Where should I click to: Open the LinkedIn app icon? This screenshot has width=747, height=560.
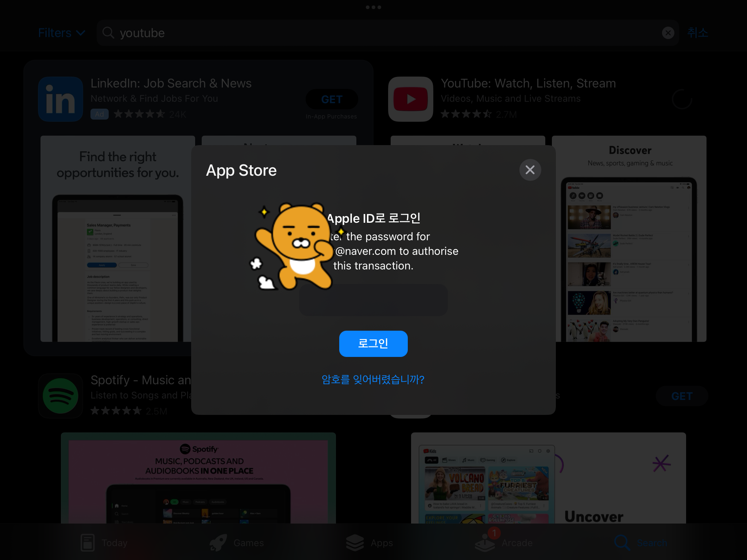[61, 99]
